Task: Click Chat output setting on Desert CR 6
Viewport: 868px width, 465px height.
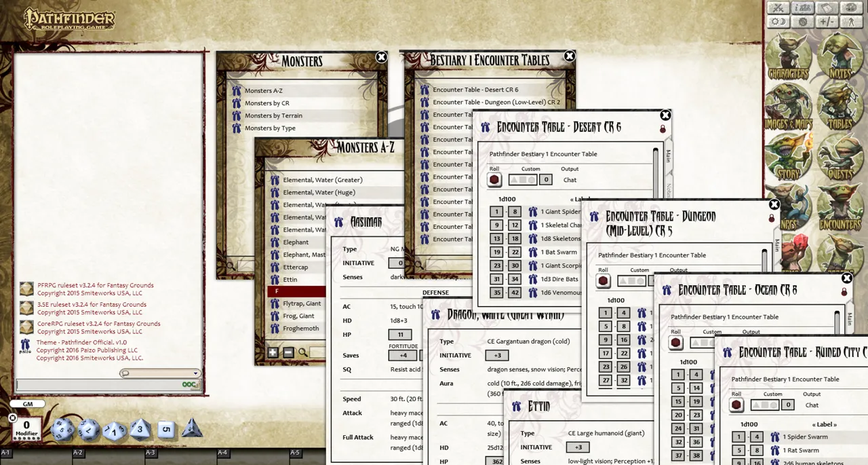Action: tap(570, 180)
